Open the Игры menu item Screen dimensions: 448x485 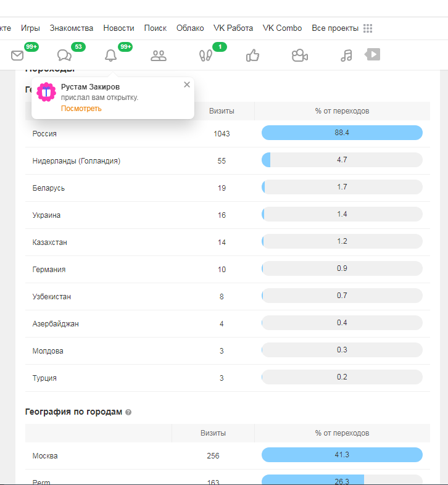point(30,28)
